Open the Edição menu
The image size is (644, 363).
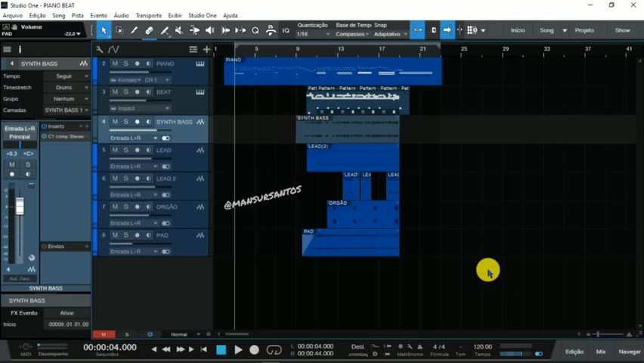coord(37,15)
